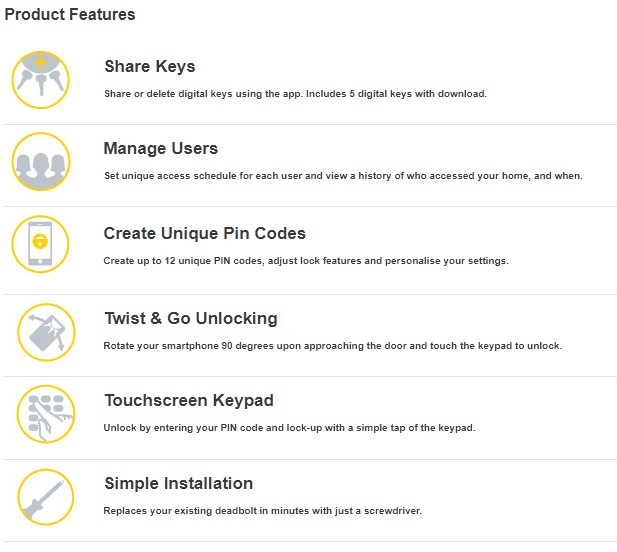The height and width of the screenshot is (552, 617).
Task: Click the Product Features section title
Action: click(x=70, y=15)
